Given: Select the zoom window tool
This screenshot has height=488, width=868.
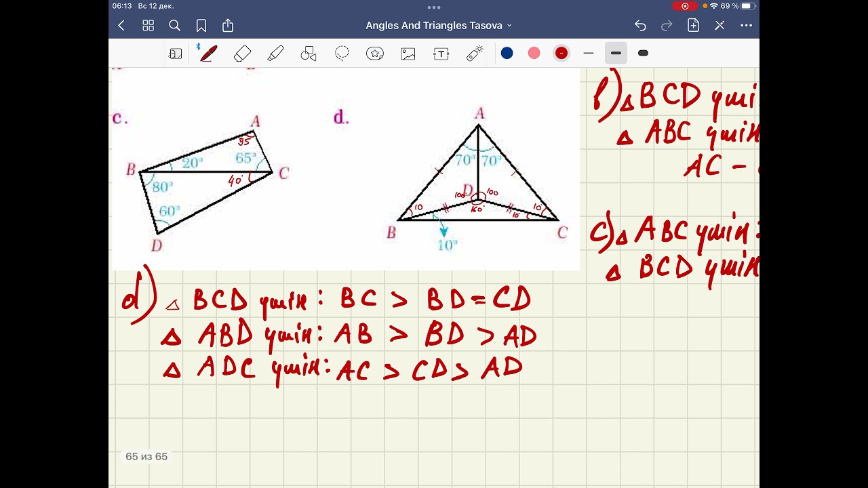Looking at the screenshot, I should pos(176,54).
